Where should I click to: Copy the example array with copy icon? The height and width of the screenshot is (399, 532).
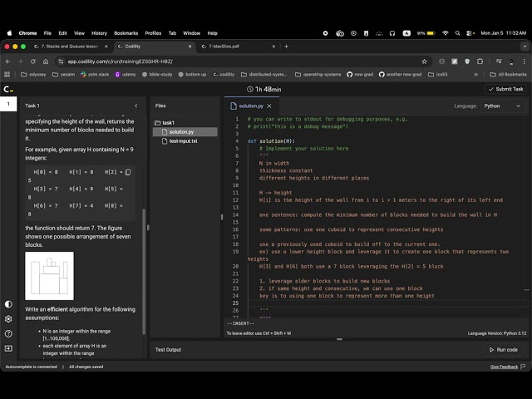pyautogui.click(x=128, y=172)
